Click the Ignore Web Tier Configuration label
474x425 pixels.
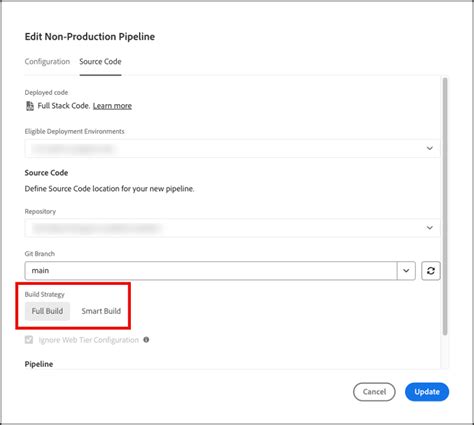89,340
